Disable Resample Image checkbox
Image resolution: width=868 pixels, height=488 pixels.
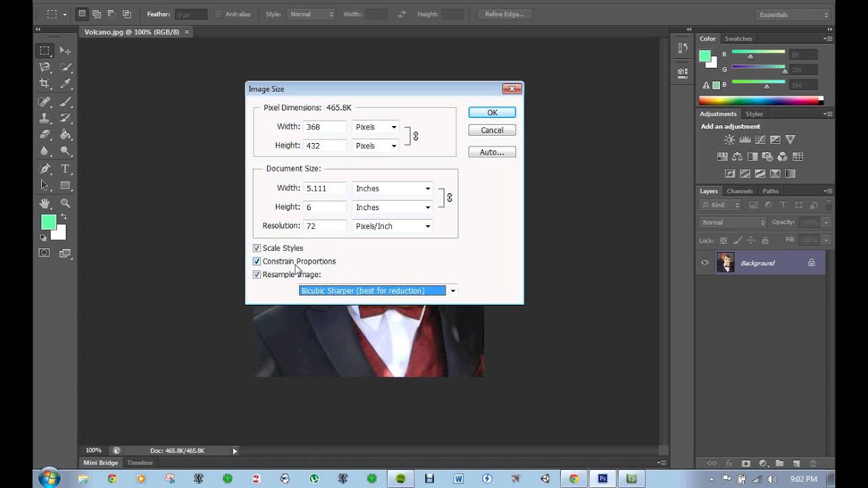[x=257, y=274]
